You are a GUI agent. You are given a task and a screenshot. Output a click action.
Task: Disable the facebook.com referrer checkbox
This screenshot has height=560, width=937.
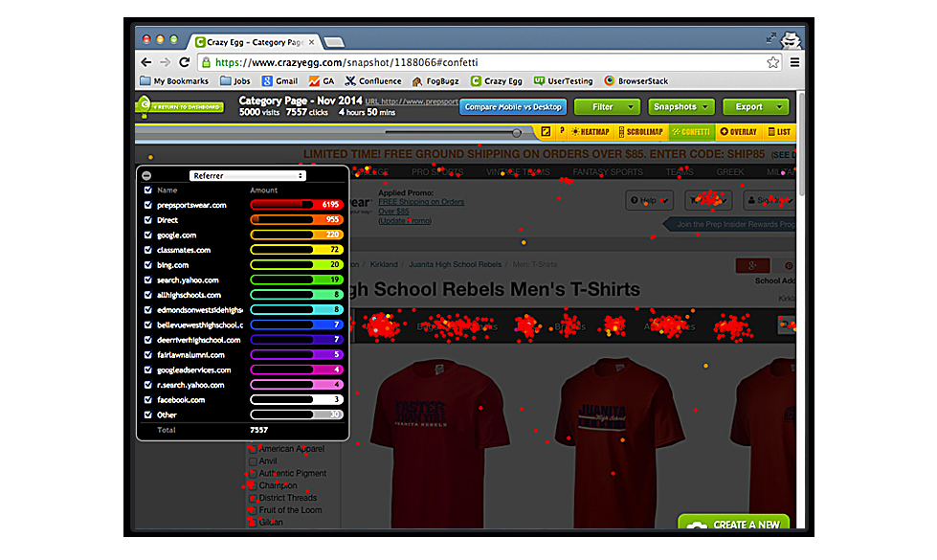point(147,400)
